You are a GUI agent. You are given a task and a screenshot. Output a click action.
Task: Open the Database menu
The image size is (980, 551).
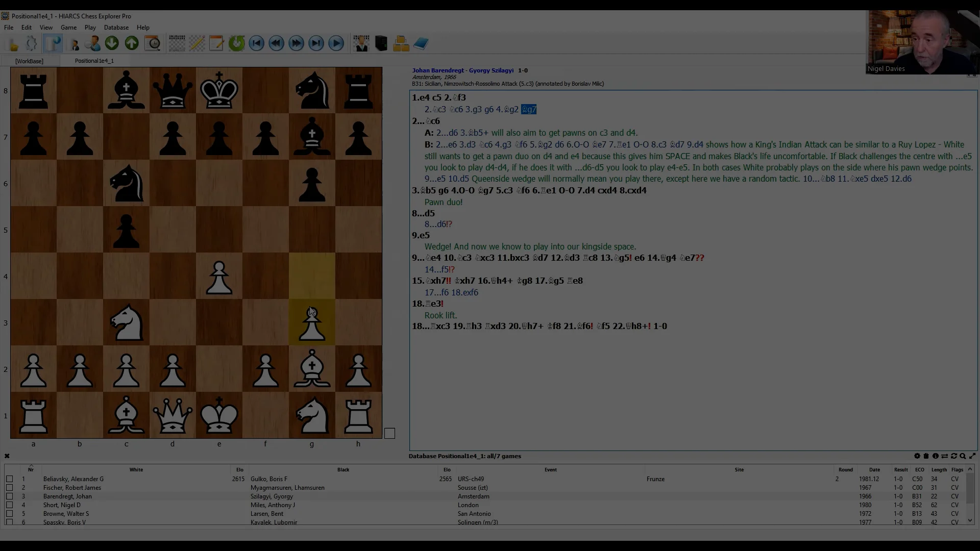coord(116,28)
